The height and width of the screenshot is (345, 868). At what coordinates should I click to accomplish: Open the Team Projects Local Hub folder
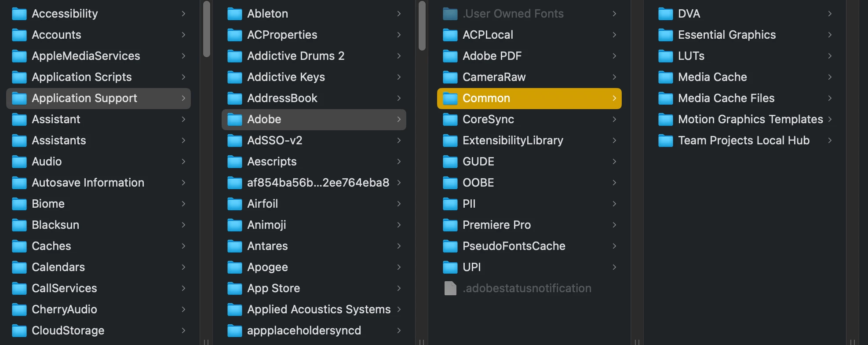tap(743, 140)
